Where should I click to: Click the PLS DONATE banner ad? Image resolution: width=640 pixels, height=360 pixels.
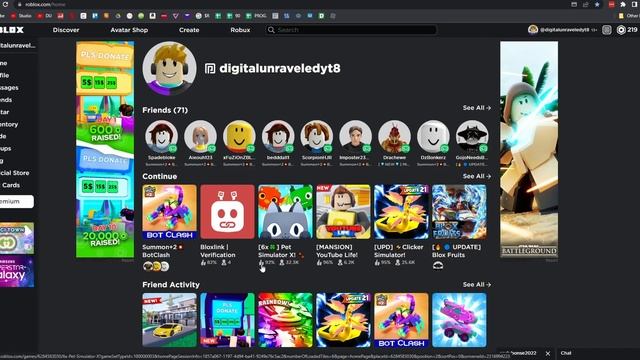coord(105,149)
